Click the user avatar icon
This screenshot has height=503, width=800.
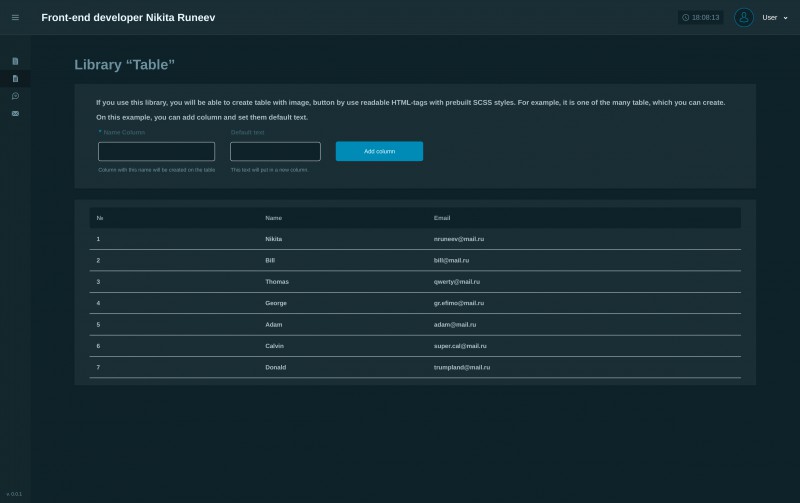(x=743, y=17)
